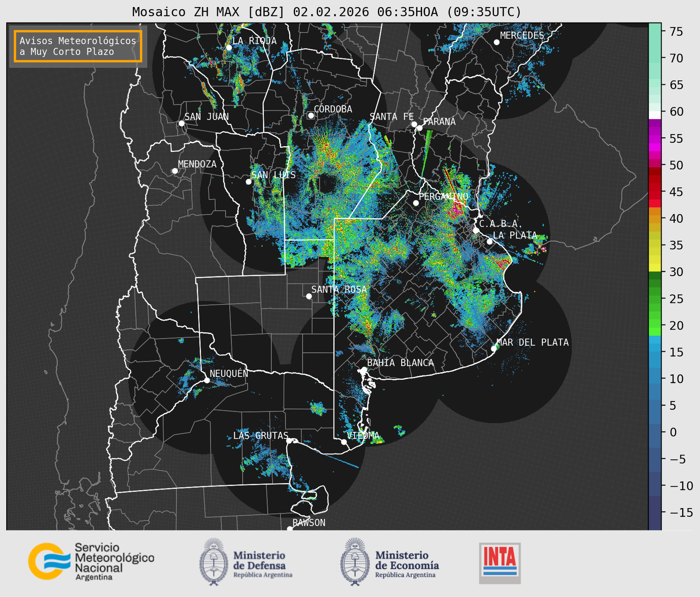Screen dimensions: 700x597
Task: Click the San Luis city marker dot
Action: pos(249,182)
